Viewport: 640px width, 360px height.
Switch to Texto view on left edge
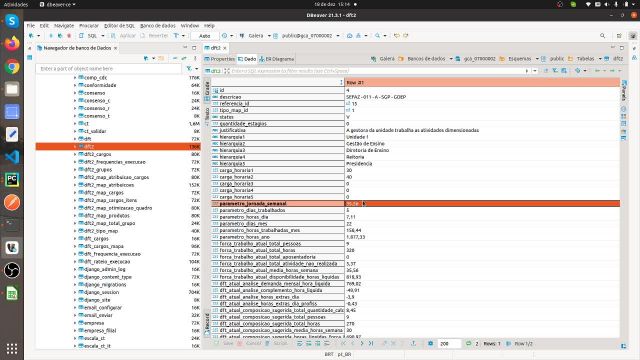[x=207, y=116]
